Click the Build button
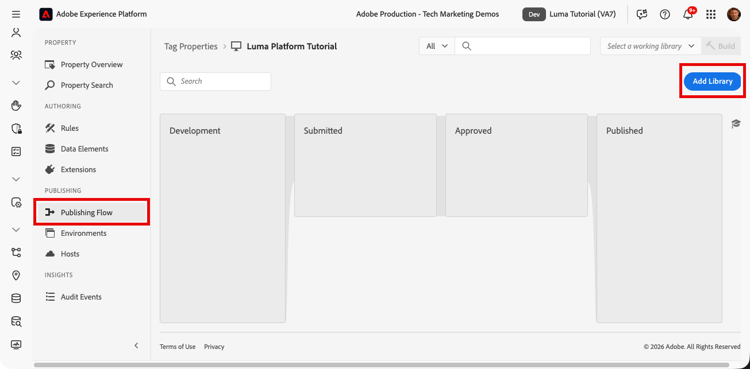Viewport: 750px width, 369px height. 721,46
